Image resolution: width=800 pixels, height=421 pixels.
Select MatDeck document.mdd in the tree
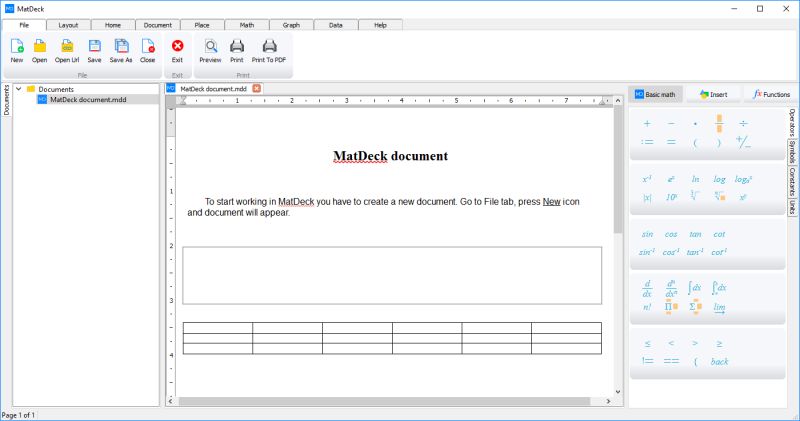point(88,100)
